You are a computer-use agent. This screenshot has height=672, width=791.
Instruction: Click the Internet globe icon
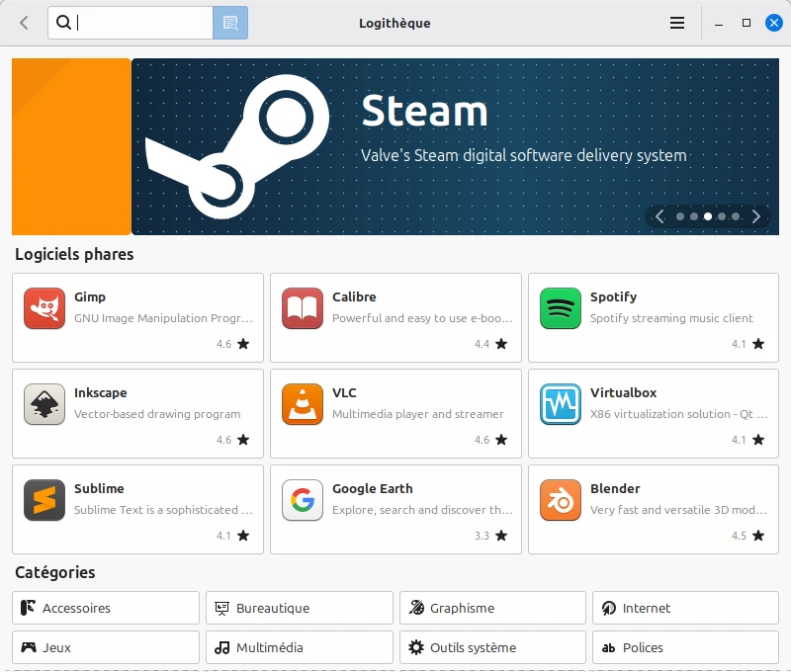(x=608, y=608)
